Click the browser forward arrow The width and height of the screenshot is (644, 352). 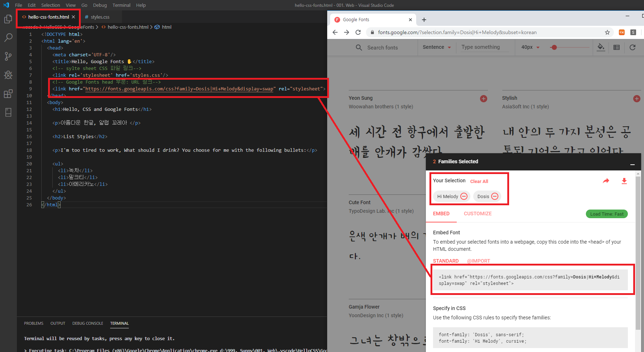(x=347, y=32)
